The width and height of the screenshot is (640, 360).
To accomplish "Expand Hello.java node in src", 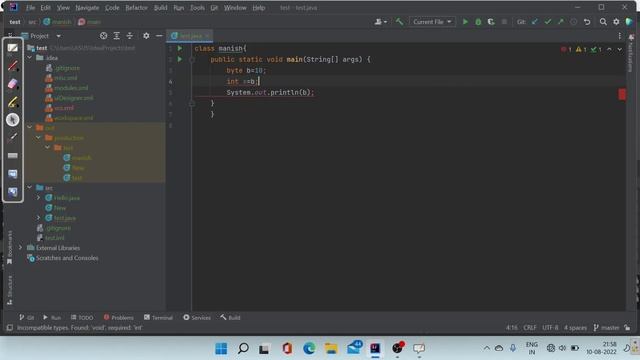I will pyautogui.click(x=39, y=198).
